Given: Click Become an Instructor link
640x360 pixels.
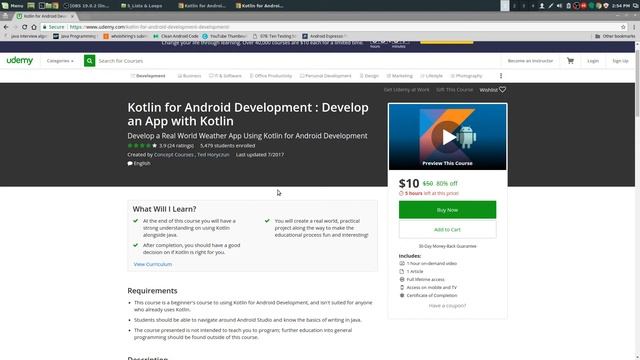Looking at the screenshot, I should click(530, 61).
